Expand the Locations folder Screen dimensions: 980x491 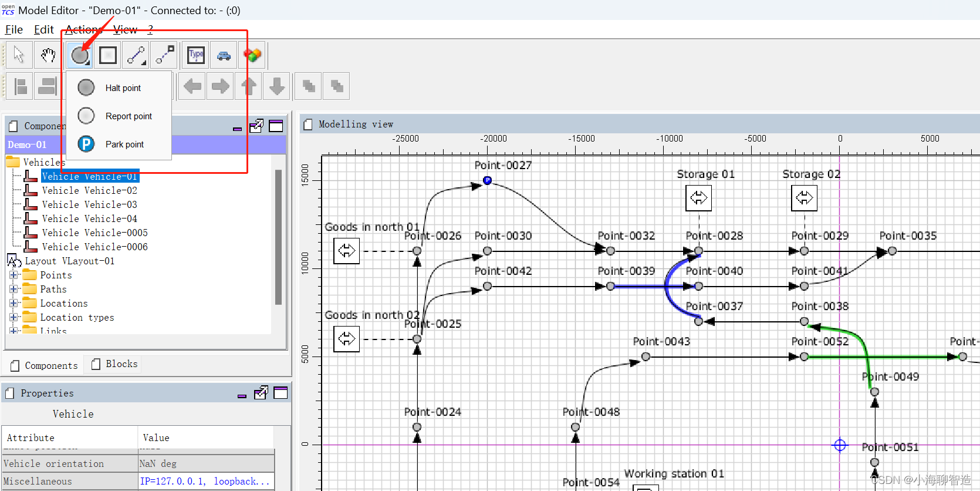(14, 303)
